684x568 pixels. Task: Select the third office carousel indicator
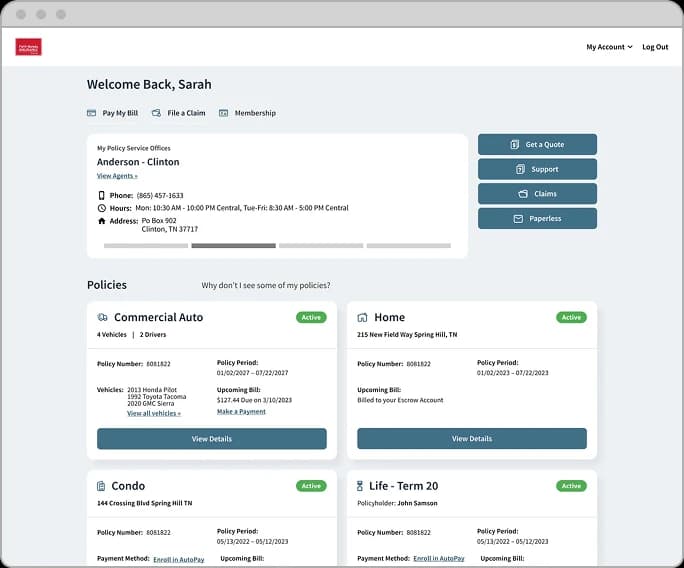click(321, 246)
